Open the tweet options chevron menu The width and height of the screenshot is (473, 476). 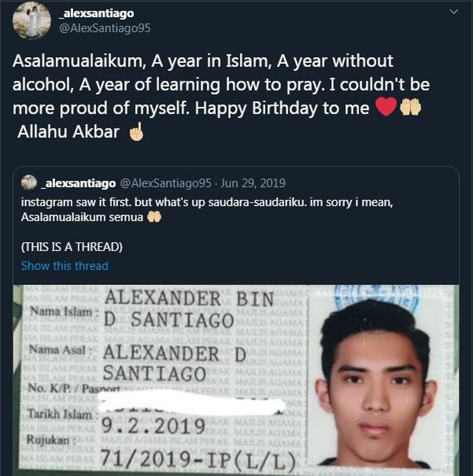[453, 12]
